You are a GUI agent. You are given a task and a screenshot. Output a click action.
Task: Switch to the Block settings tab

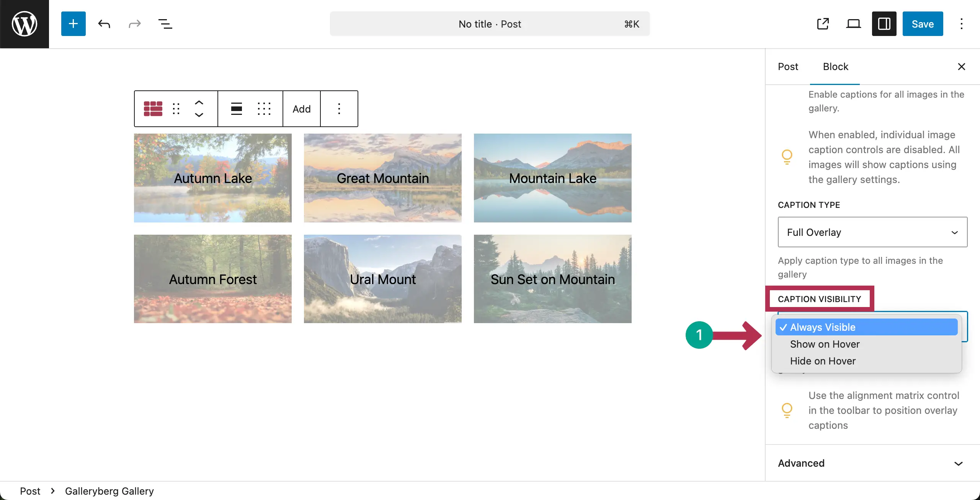pos(836,66)
